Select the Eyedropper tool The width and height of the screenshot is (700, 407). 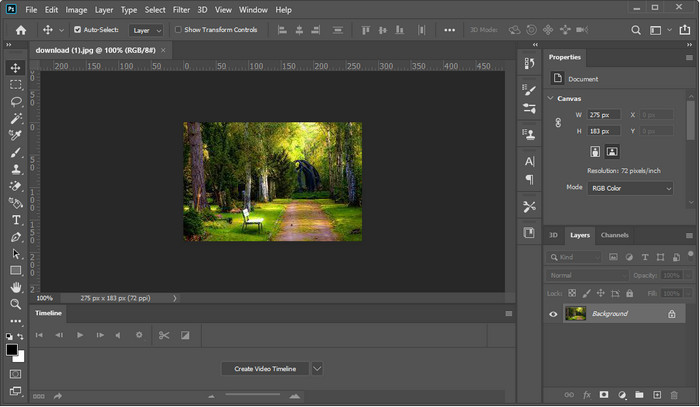click(x=16, y=135)
